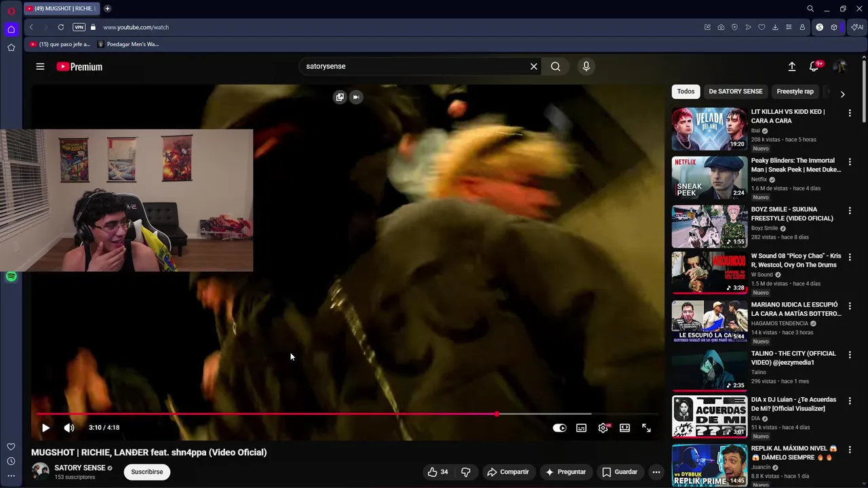This screenshot has height=488, width=868.
Task: Open the player settings gear
Action: pos(603,428)
